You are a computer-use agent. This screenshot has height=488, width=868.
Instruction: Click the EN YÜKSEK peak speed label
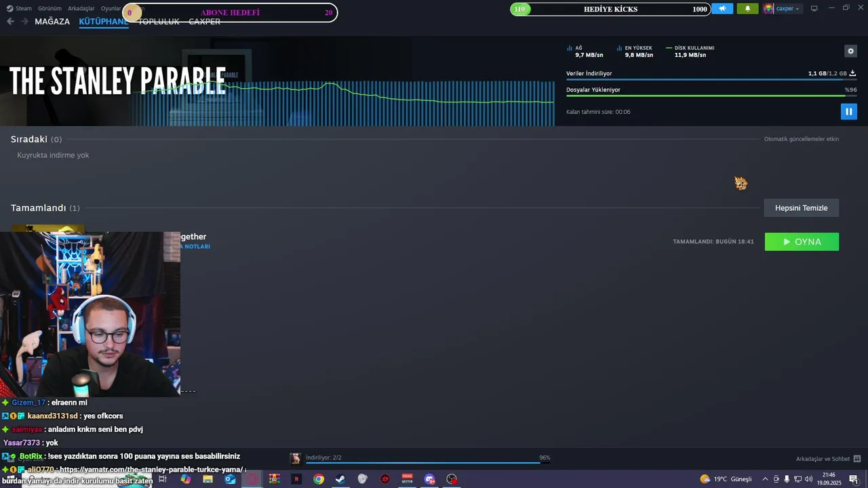[638, 48]
